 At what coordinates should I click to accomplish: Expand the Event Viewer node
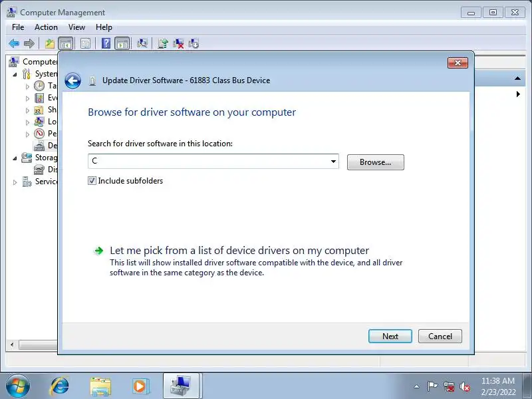tap(27, 98)
